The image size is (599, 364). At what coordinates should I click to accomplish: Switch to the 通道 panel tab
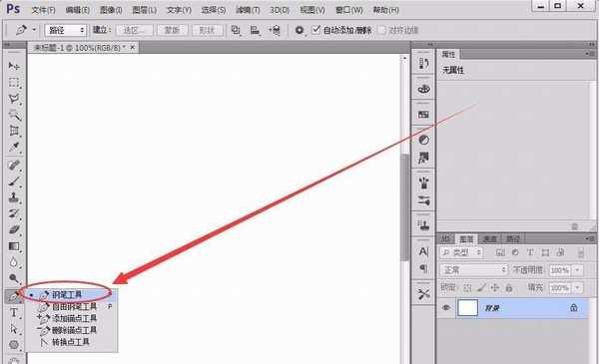coord(489,239)
